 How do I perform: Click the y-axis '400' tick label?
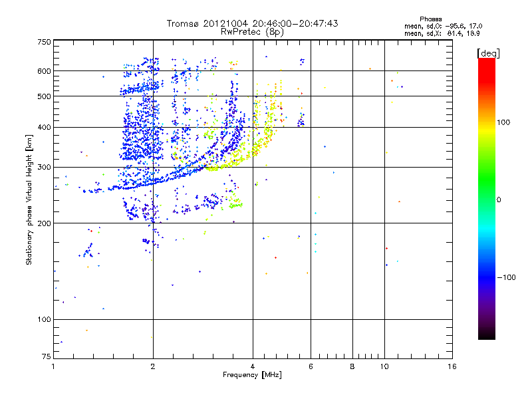click(44, 127)
